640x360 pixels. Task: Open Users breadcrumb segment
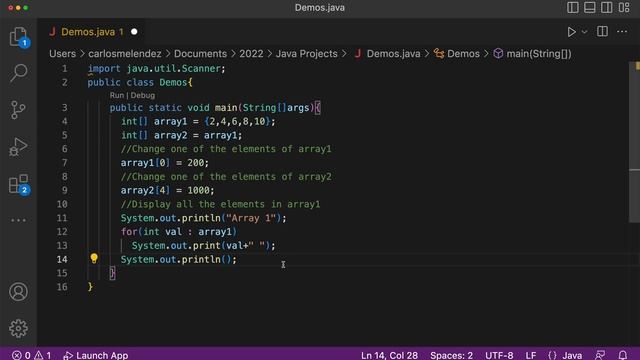tap(62, 54)
